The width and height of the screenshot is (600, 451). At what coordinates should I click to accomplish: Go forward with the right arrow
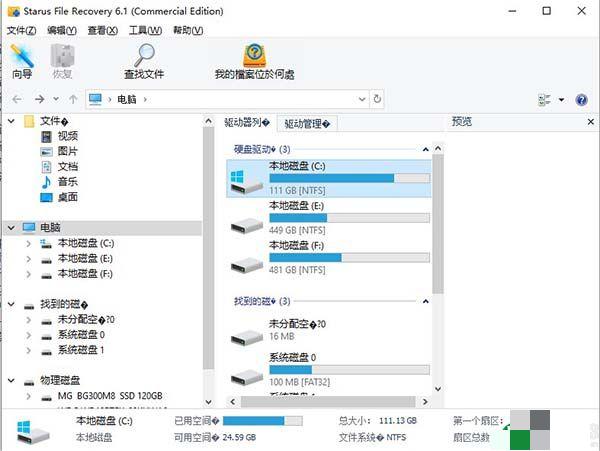(39, 99)
